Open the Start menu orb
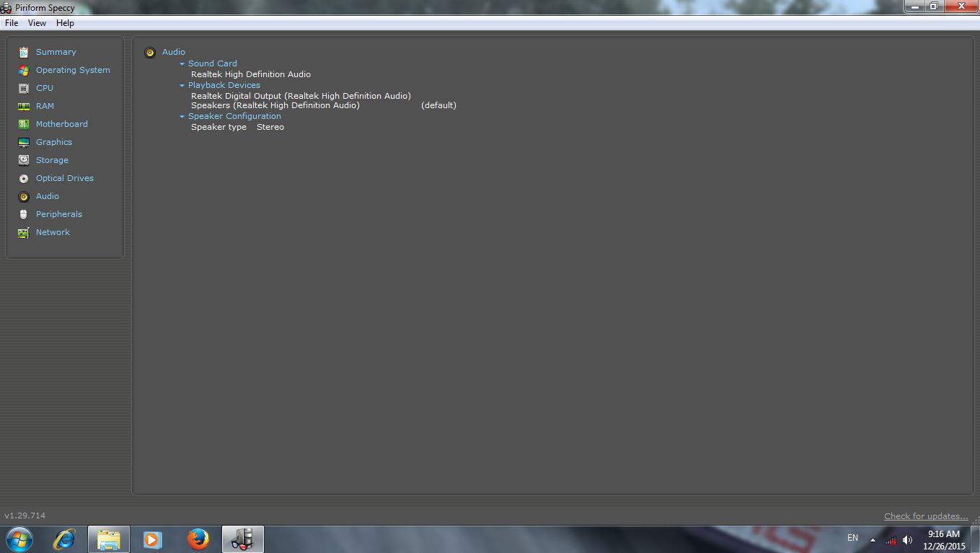 tap(19, 539)
